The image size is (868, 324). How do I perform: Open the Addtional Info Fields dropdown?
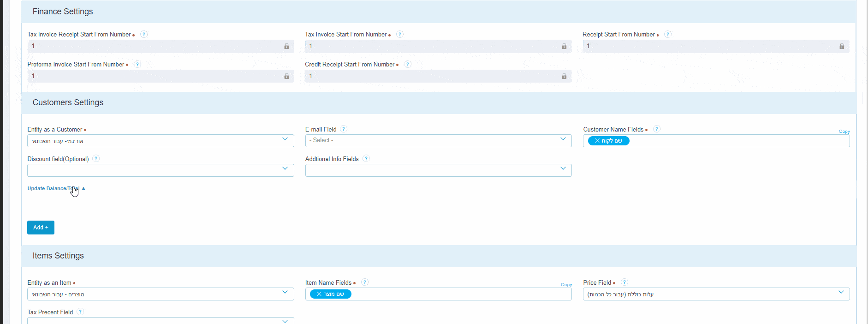(x=438, y=170)
